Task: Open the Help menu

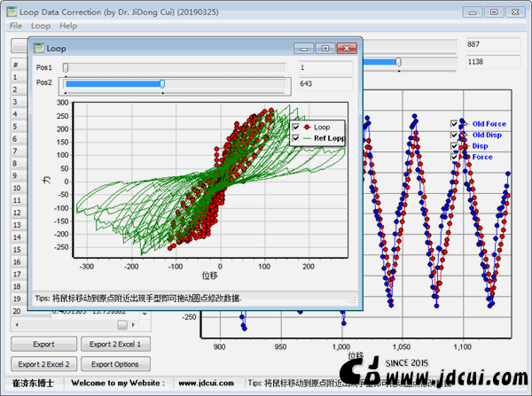Action: [68, 26]
